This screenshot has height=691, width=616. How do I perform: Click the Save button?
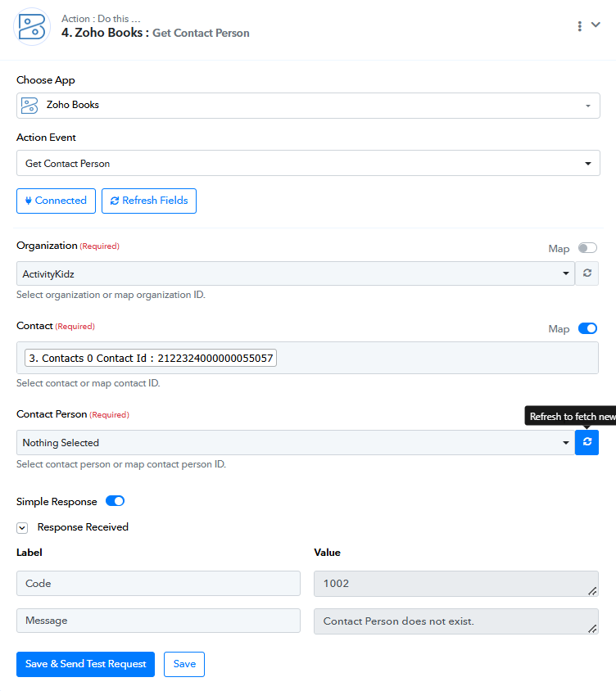(184, 664)
